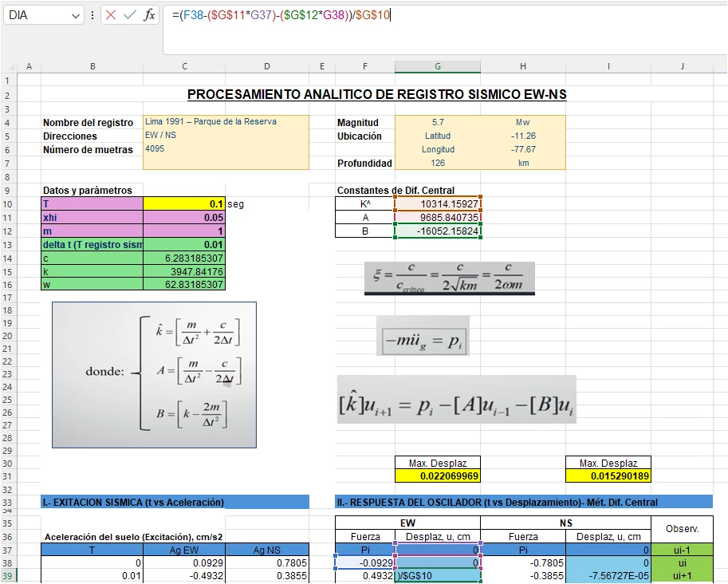This screenshot has height=584, width=728.
Task: Click the green ui-1 observation cell
Action: pos(682,550)
